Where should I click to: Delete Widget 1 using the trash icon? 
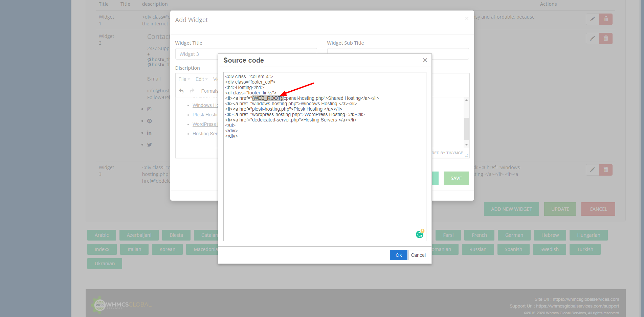coord(605,19)
